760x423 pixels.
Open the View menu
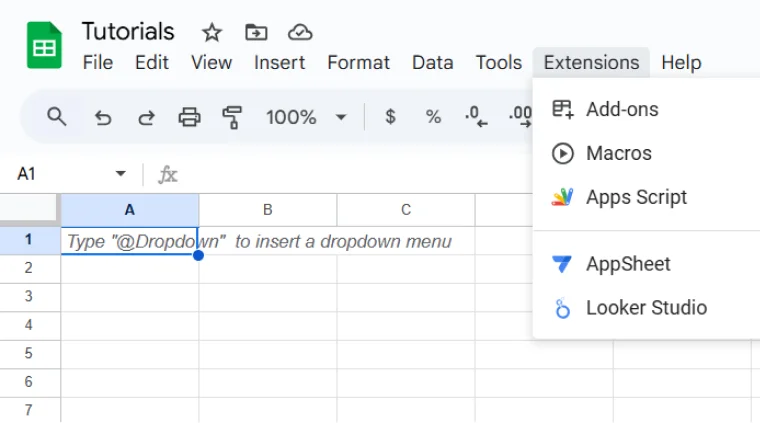pos(211,63)
